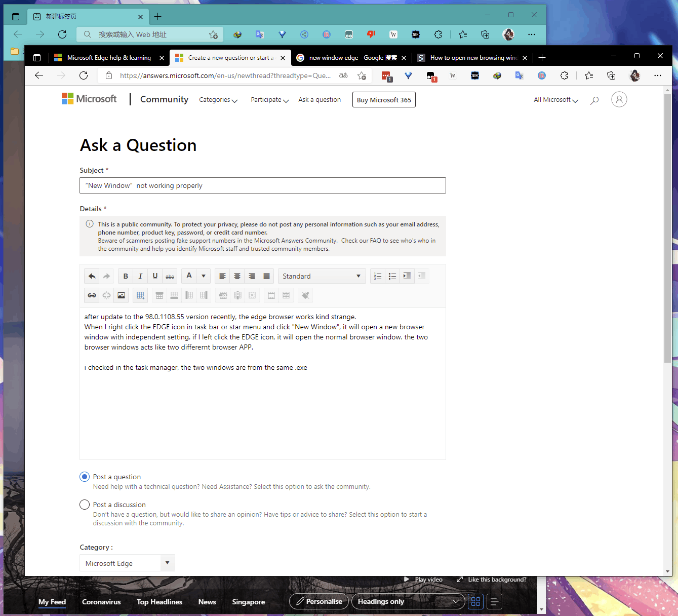The image size is (678, 616).
Task: Toggle underline formatting in the editor
Action: (155, 276)
